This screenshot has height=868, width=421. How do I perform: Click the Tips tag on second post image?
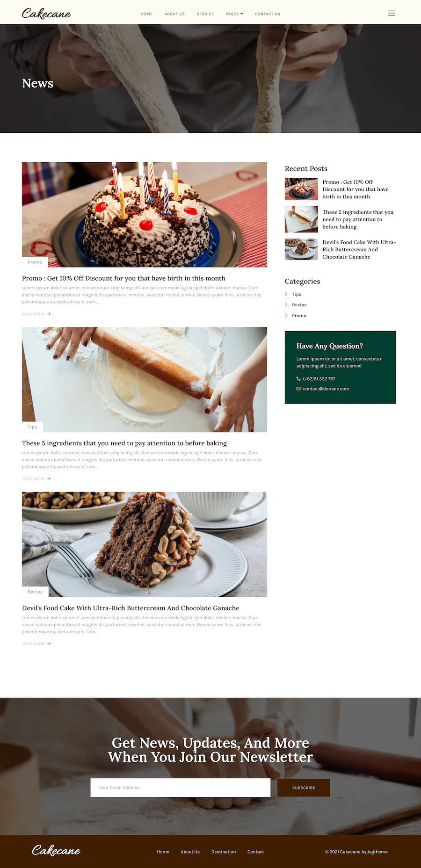[32, 427]
